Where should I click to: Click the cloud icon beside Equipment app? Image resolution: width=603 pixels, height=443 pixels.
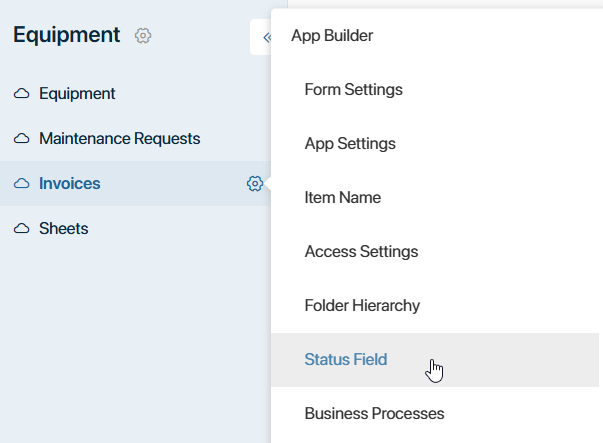click(22, 93)
